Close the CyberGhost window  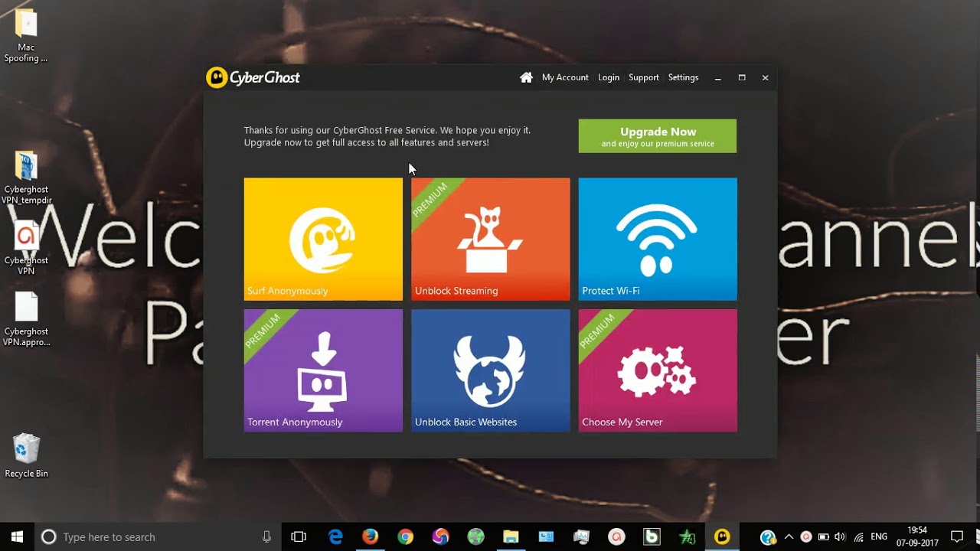[765, 77]
